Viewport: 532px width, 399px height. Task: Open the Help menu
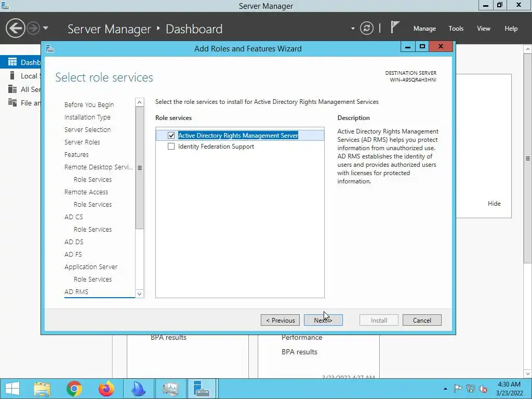(511, 29)
